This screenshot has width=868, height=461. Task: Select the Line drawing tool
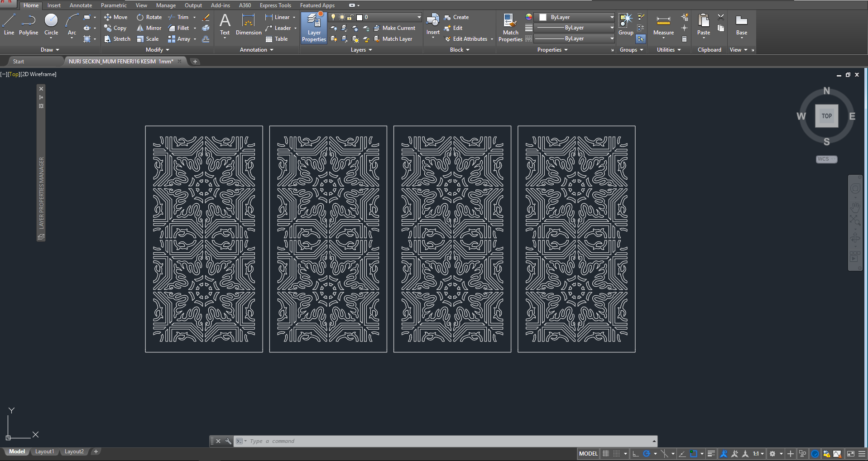(x=9, y=24)
